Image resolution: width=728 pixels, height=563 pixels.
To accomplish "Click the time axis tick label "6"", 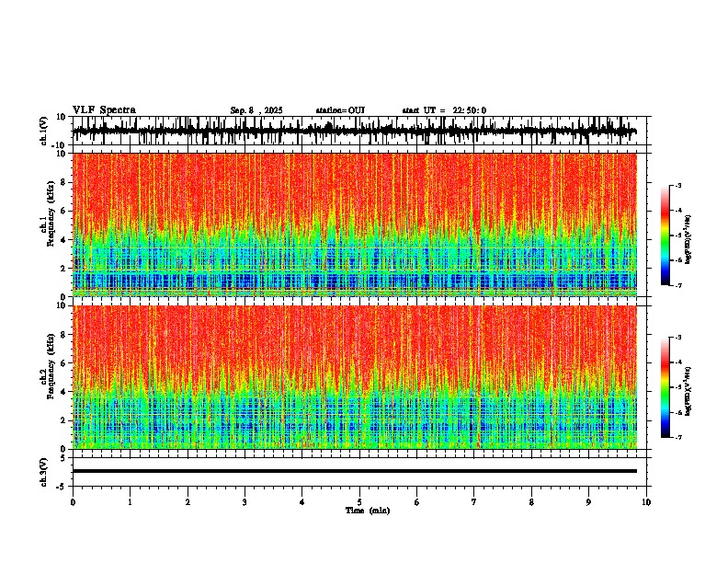I will 417,502.
